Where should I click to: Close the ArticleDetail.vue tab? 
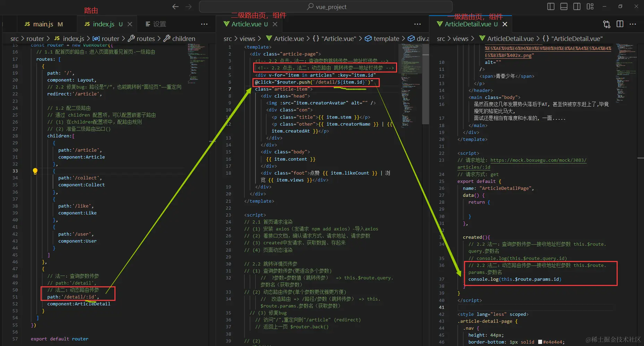tap(505, 24)
